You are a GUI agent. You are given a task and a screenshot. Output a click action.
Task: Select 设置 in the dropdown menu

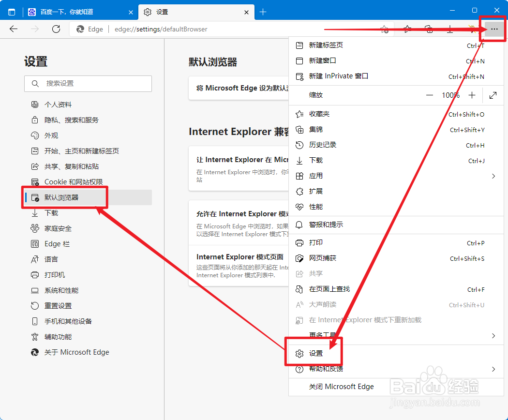click(317, 353)
